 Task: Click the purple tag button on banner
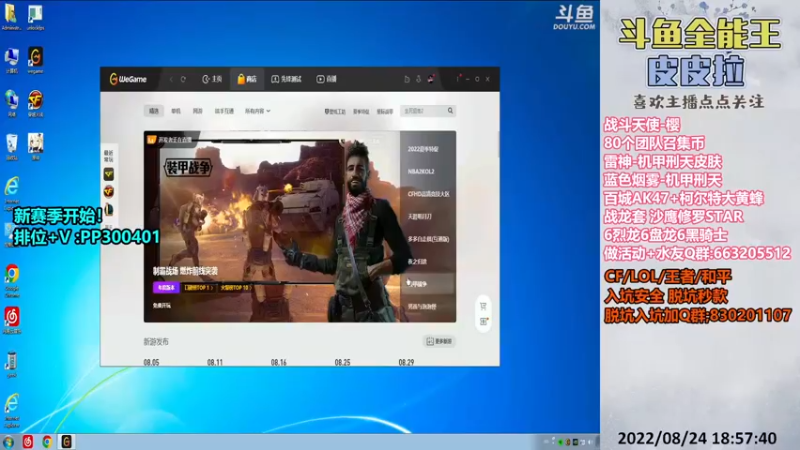tap(166, 287)
